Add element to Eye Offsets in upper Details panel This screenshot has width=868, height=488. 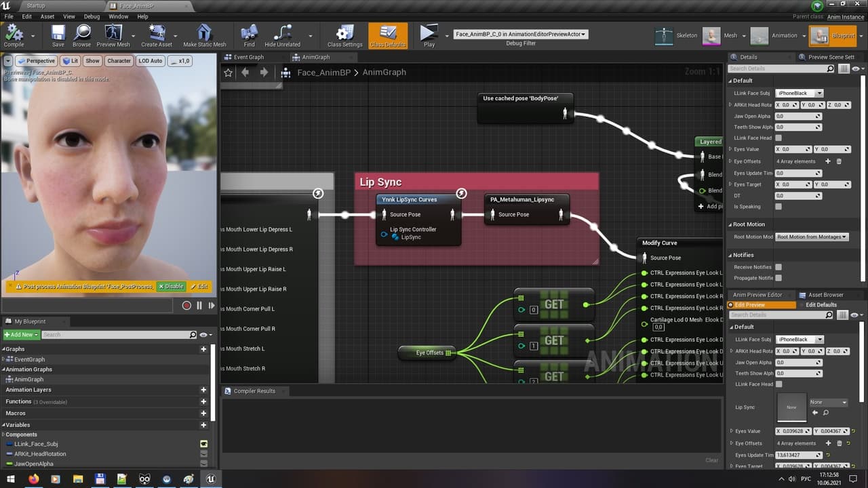[x=827, y=161]
